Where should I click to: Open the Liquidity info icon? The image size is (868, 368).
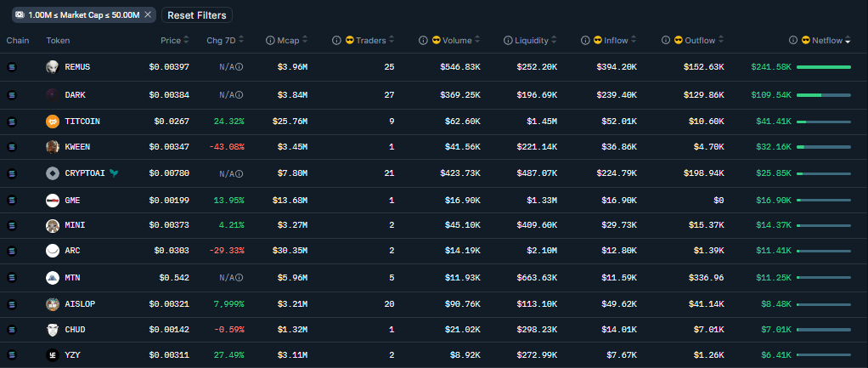point(508,40)
